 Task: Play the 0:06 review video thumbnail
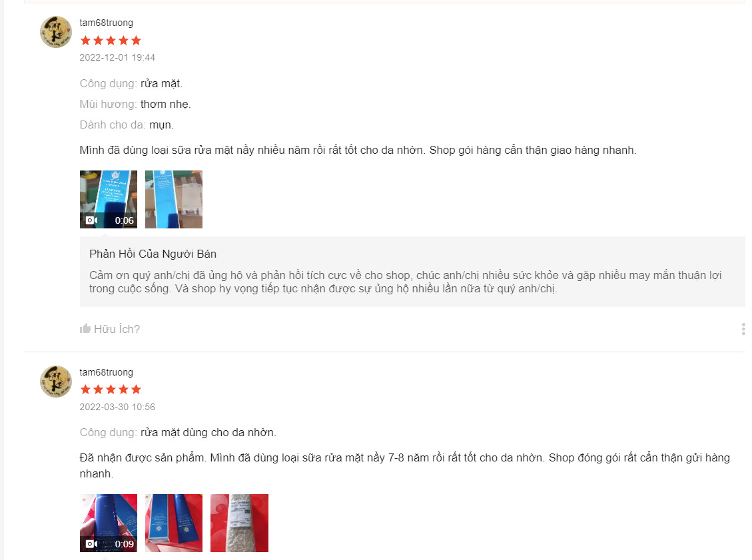pyautogui.click(x=109, y=200)
